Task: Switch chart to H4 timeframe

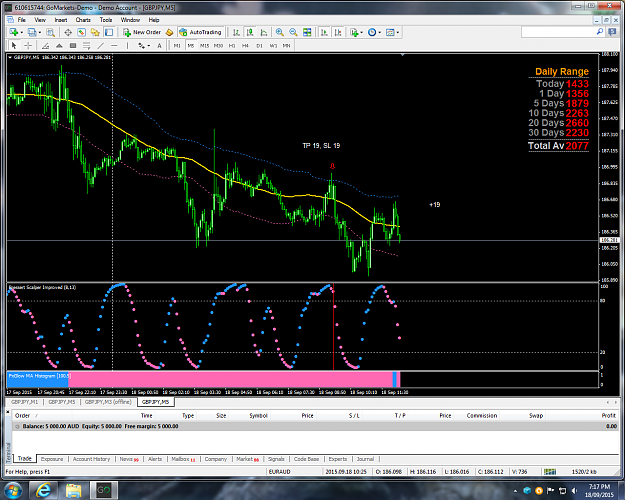Action: point(245,45)
